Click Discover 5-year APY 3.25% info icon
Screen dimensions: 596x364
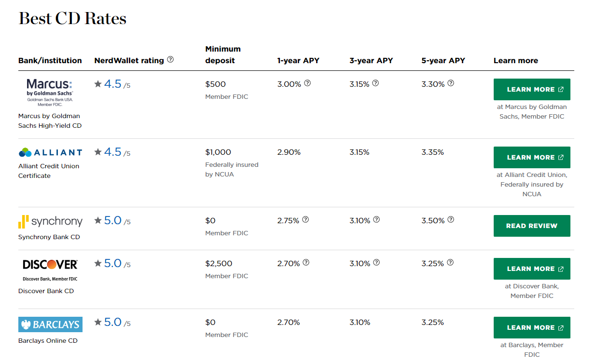click(450, 263)
